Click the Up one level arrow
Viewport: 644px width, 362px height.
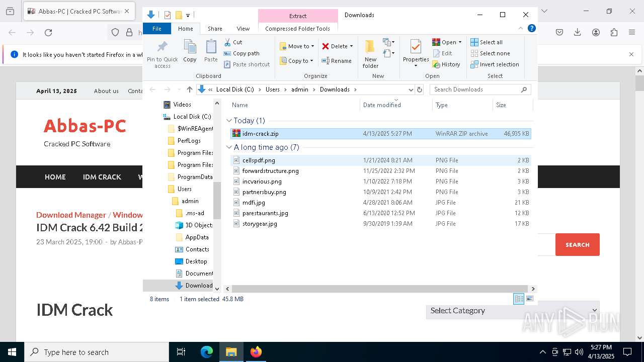(189, 89)
